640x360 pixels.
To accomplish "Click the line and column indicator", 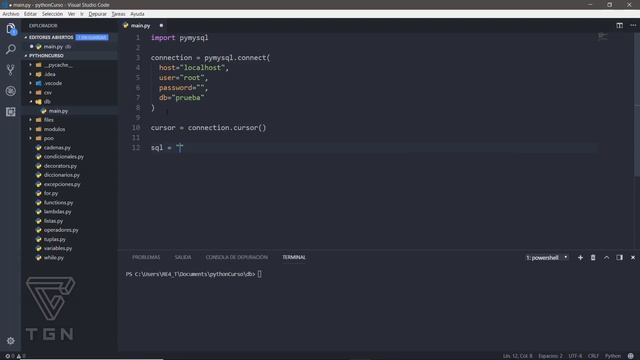I will [517, 356].
